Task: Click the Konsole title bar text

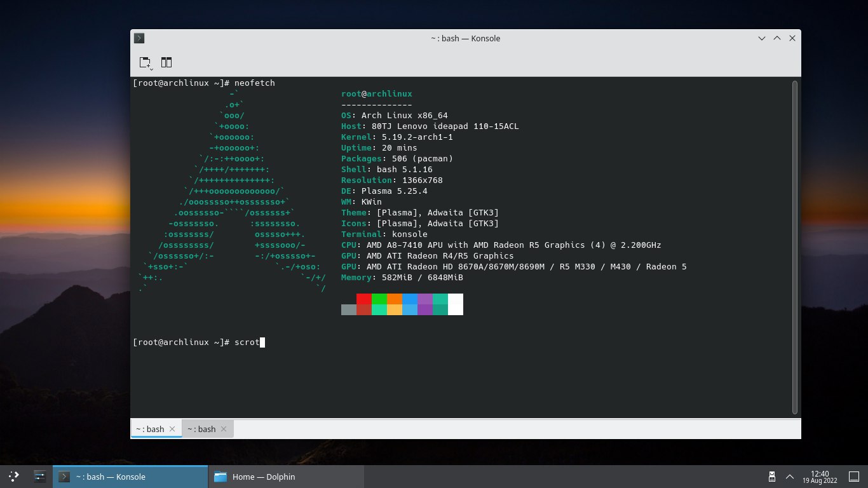Action: pos(466,38)
